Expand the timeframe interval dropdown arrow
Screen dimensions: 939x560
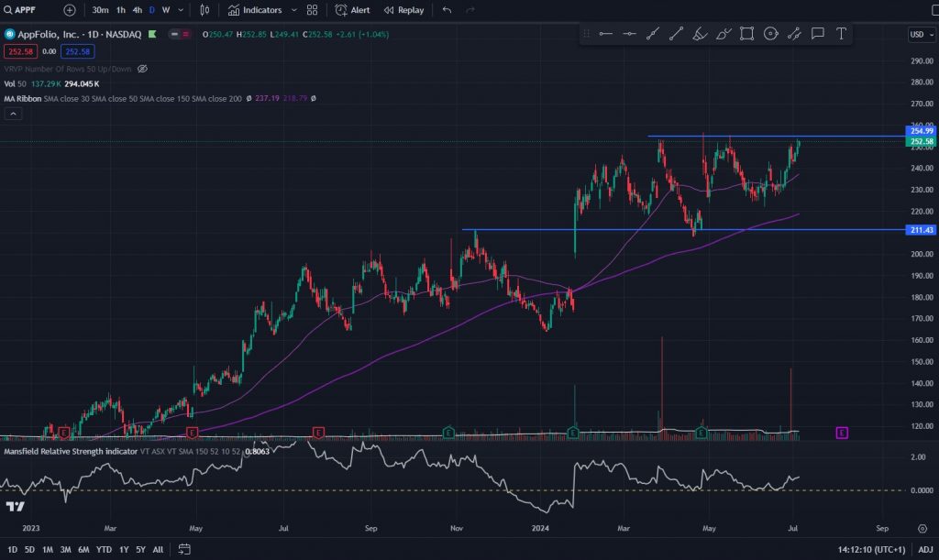[x=181, y=10]
